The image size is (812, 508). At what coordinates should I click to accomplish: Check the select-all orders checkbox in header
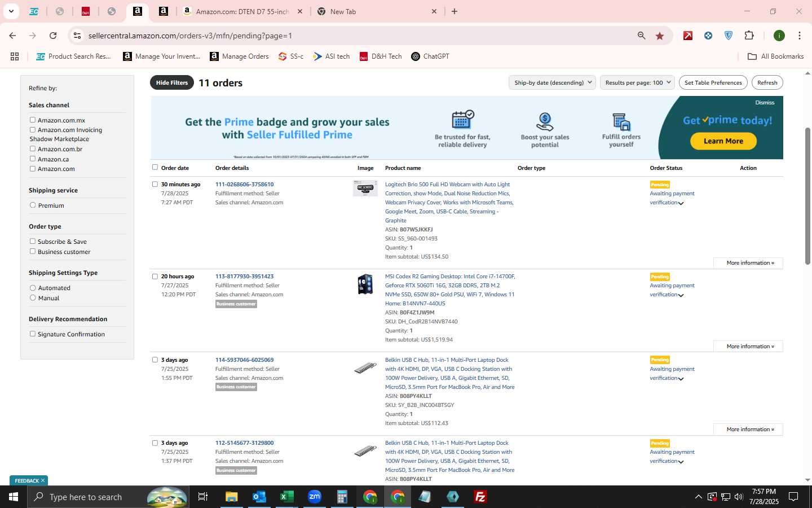point(155,167)
